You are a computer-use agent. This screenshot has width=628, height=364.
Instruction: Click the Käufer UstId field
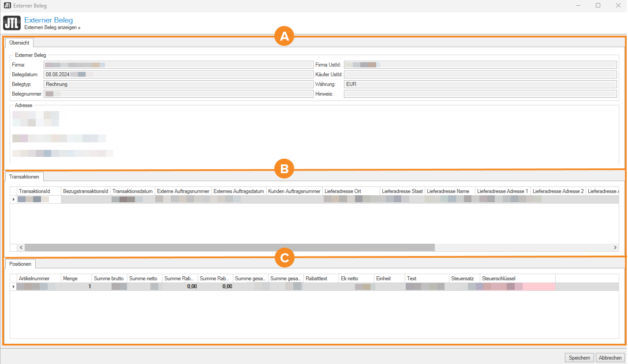[x=480, y=74]
